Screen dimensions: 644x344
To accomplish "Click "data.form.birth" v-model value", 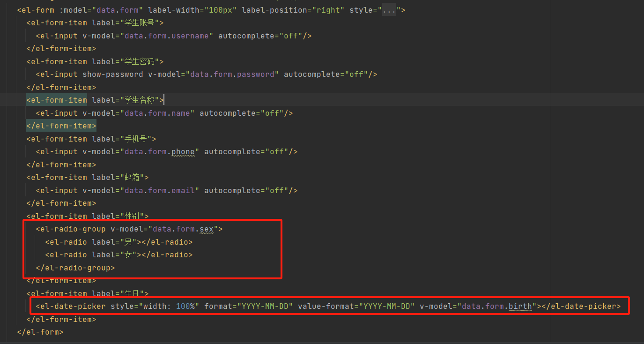I will (x=497, y=306).
